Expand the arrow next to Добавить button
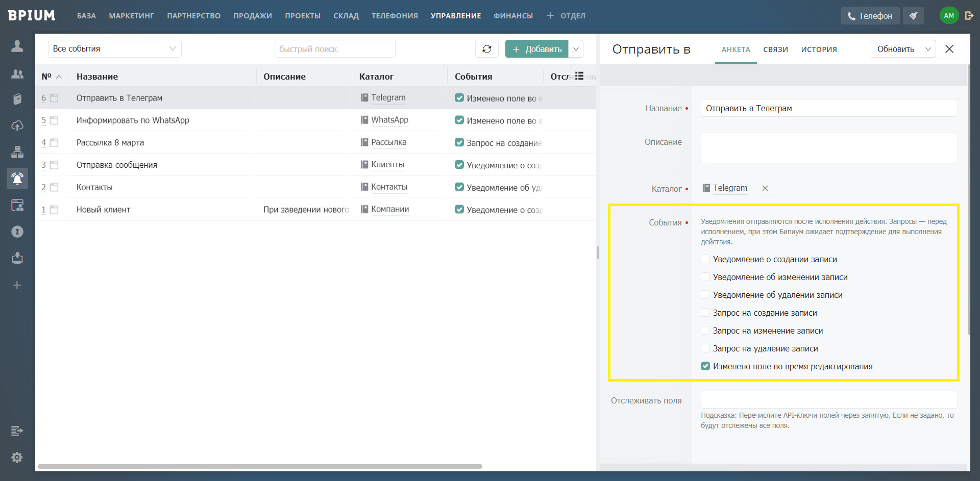The width and height of the screenshot is (980, 481). 576,49
